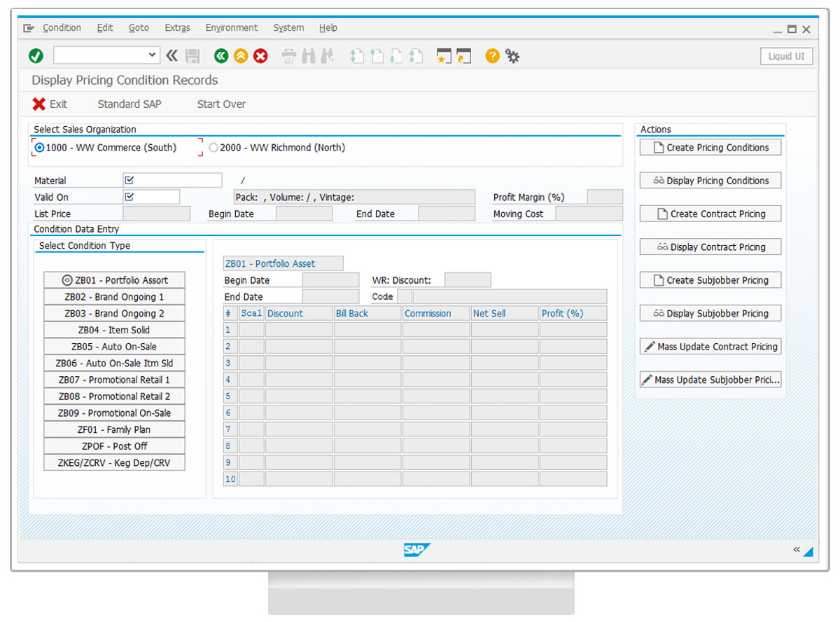Click the red Cancel icon in toolbar
Screen dimensions: 840x622
click(260, 56)
